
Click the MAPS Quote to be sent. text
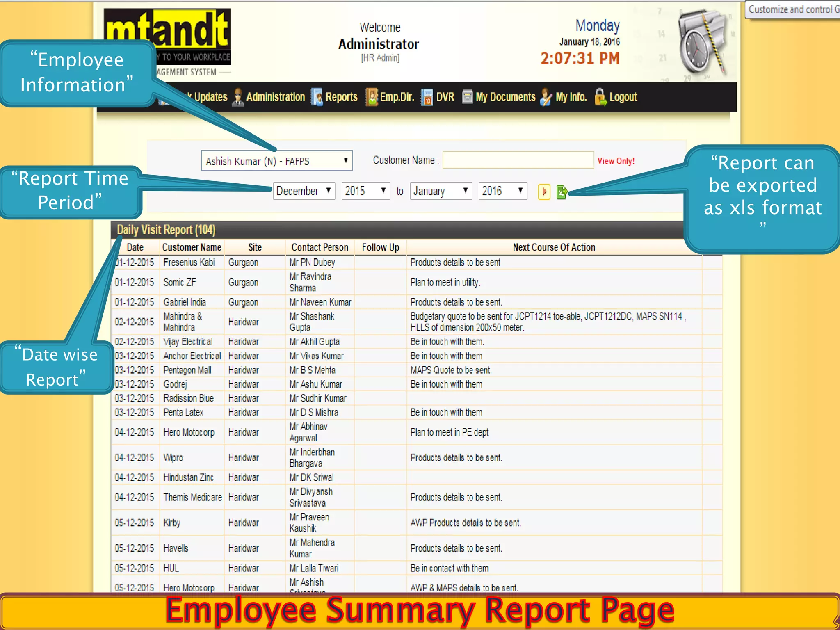pos(451,370)
